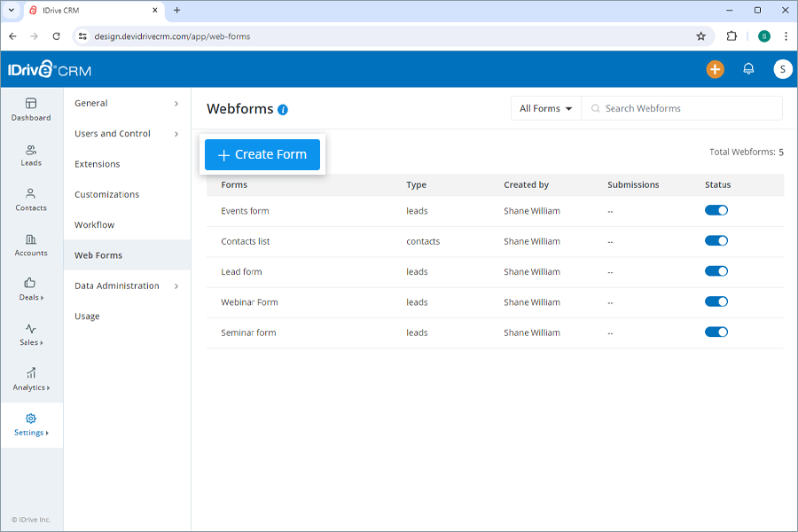Viewport: 798px width, 532px height.
Task: Open the Deals panel
Action: [31, 290]
